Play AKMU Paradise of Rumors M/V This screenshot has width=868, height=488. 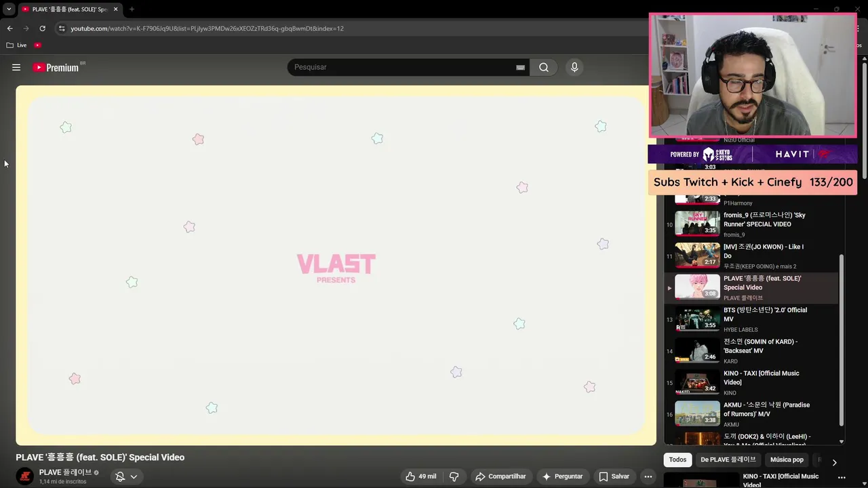(x=751, y=414)
